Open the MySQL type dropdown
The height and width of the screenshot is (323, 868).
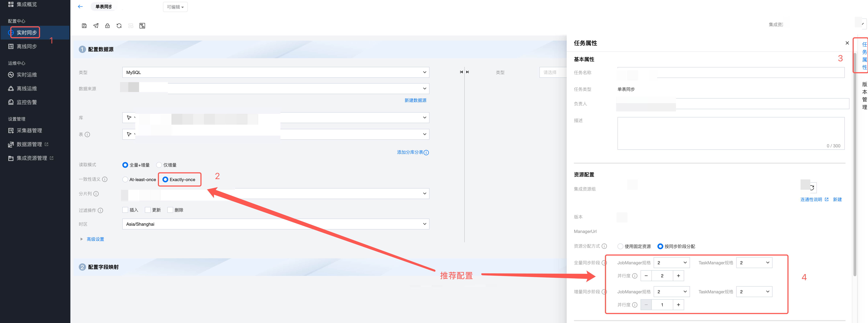(275, 72)
